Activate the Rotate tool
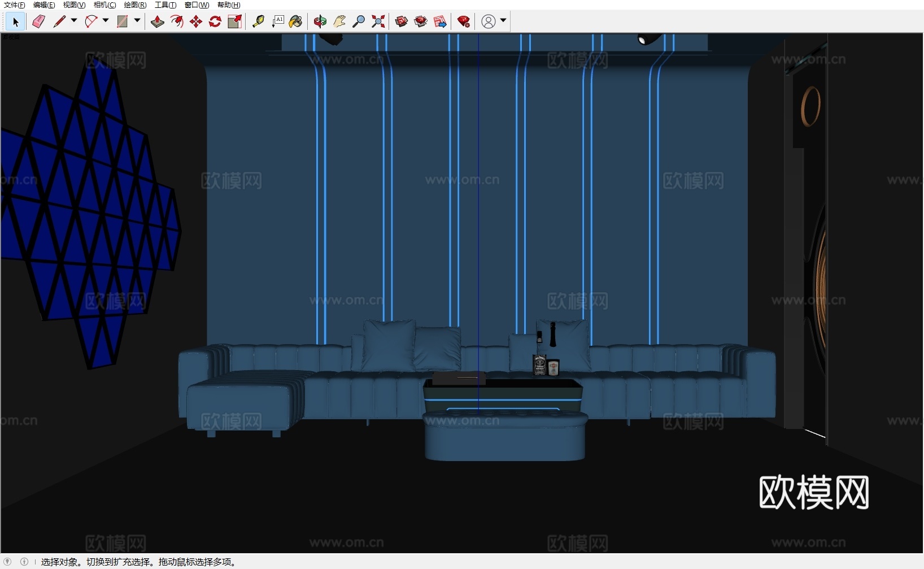924x569 pixels. click(x=215, y=21)
